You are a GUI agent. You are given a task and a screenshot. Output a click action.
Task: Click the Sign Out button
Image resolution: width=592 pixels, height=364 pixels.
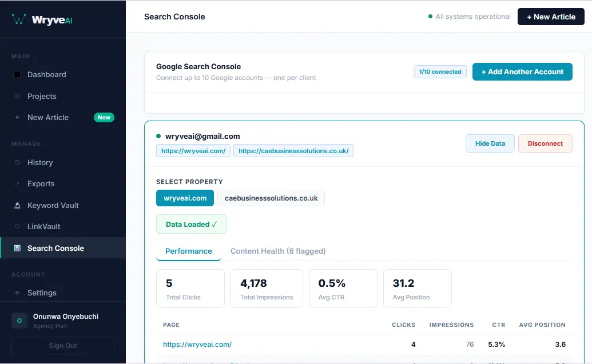pyautogui.click(x=63, y=346)
